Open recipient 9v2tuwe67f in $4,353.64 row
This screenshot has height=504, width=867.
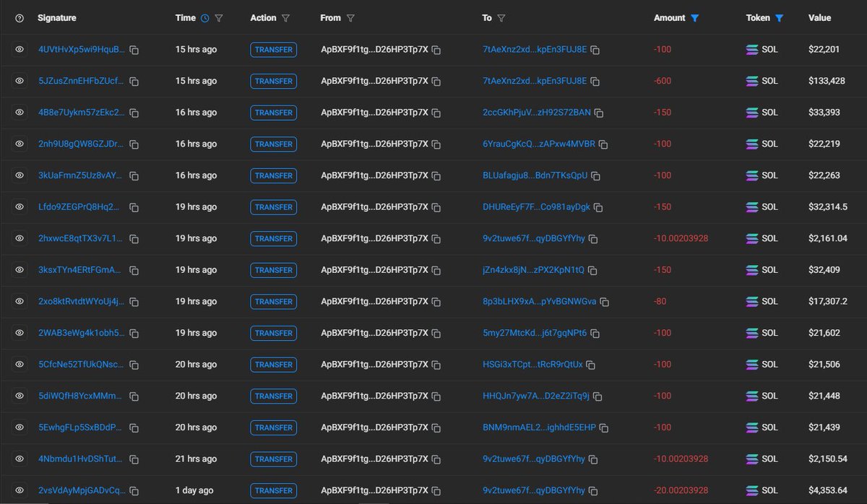click(x=534, y=490)
